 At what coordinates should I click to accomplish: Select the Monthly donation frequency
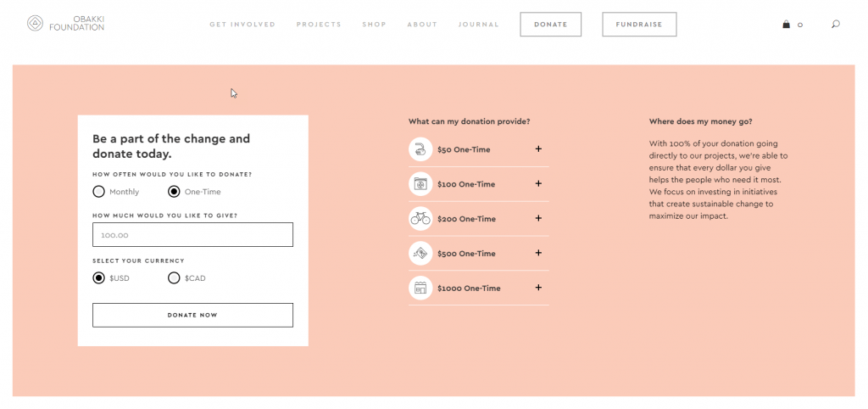point(98,192)
